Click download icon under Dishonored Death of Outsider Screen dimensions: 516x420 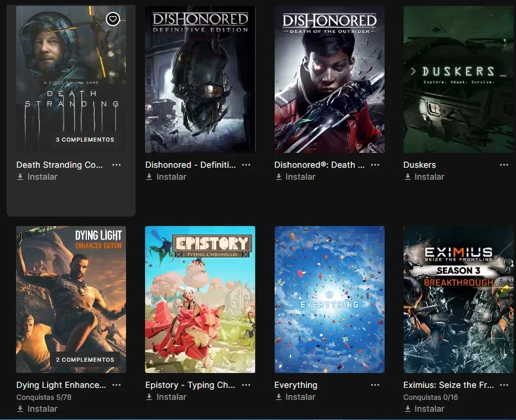pos(278,177)
